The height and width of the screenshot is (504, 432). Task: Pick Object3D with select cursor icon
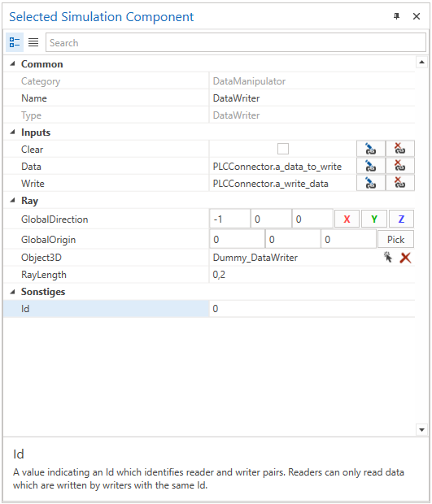point(388,257)
